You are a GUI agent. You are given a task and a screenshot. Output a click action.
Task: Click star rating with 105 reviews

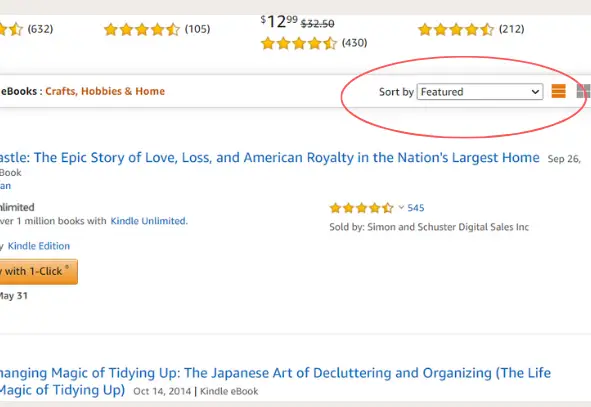coord(142,29)
